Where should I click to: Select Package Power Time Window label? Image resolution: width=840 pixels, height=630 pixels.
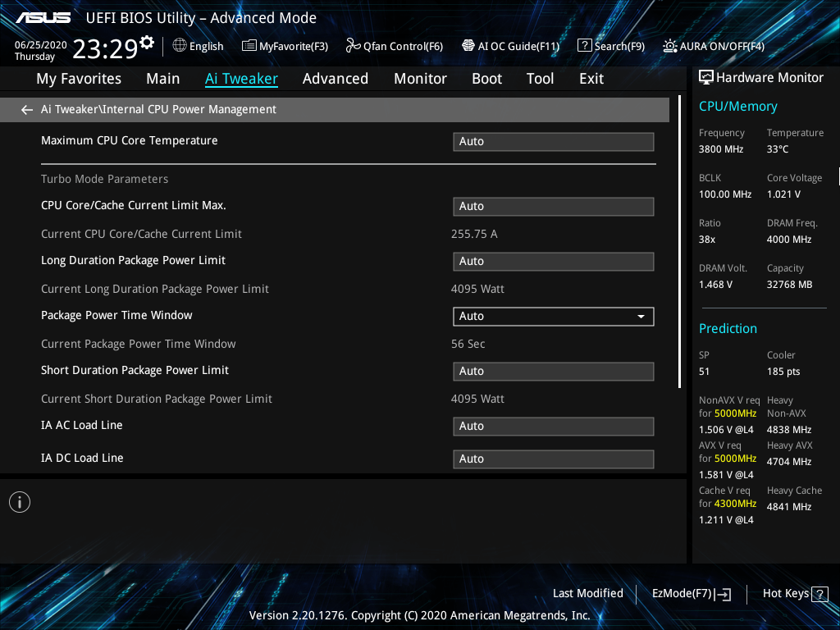click(x=116, y=316)
